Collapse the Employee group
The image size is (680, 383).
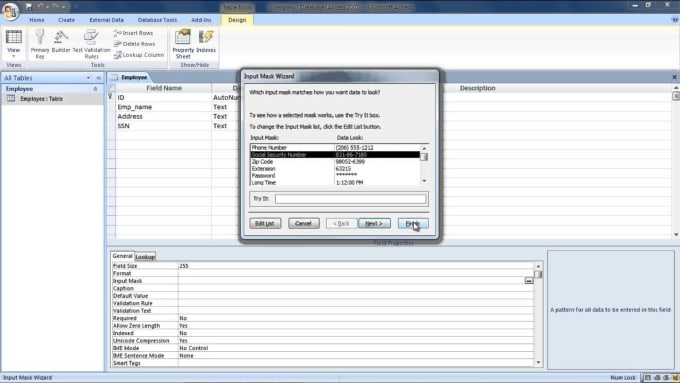coord(95,89)
